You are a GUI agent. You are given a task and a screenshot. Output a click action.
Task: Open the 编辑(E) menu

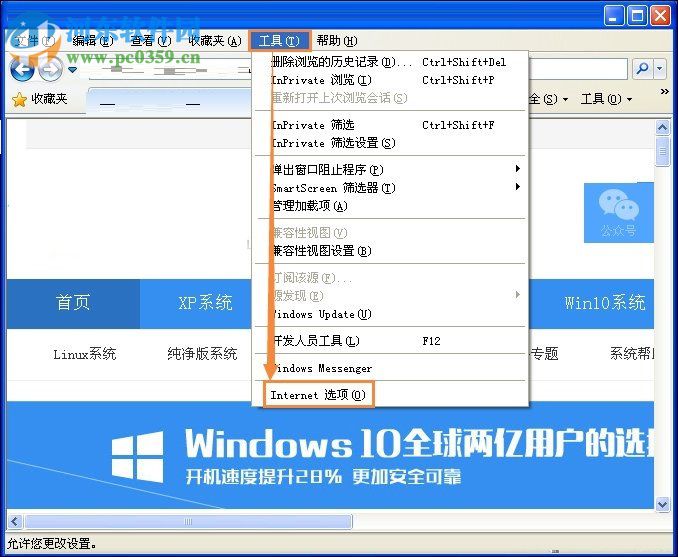[93, 41]
